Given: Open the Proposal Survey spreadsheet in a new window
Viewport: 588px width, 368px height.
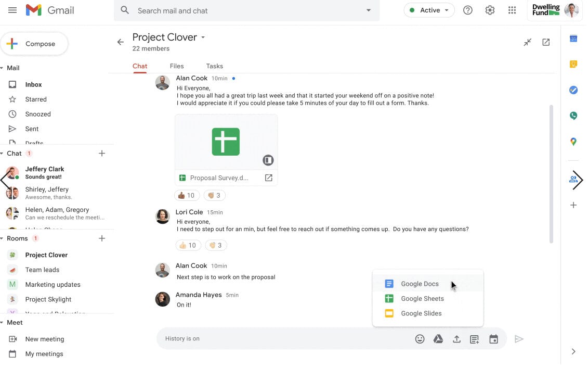Looking at the screenshot, I should 268,177.
